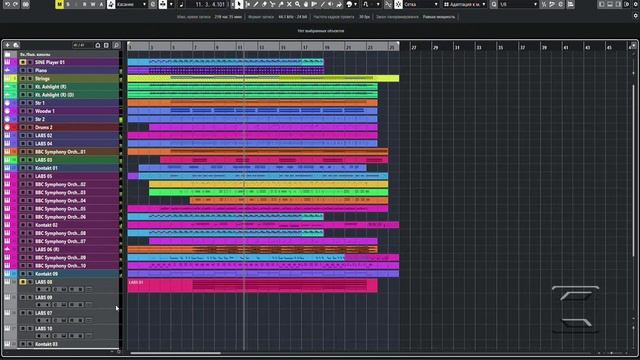Click the horizontal scrollbar thumb below arrangement

[x=176, y=353]
